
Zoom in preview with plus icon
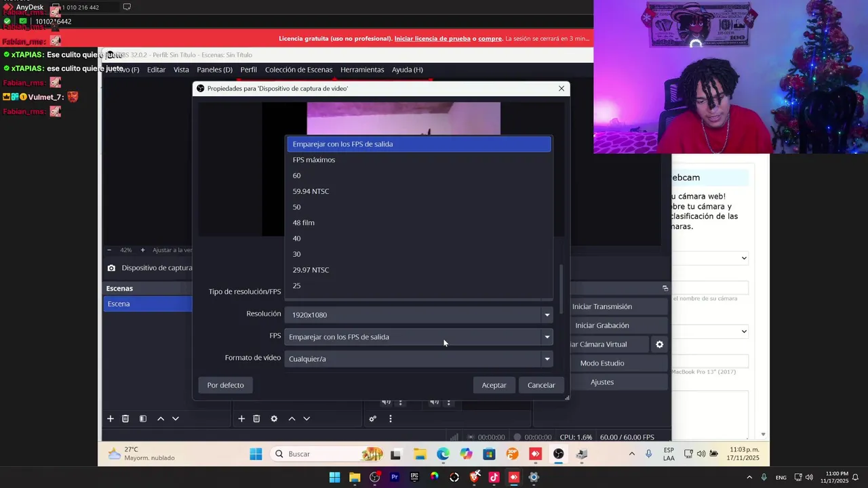pos(142,250)
